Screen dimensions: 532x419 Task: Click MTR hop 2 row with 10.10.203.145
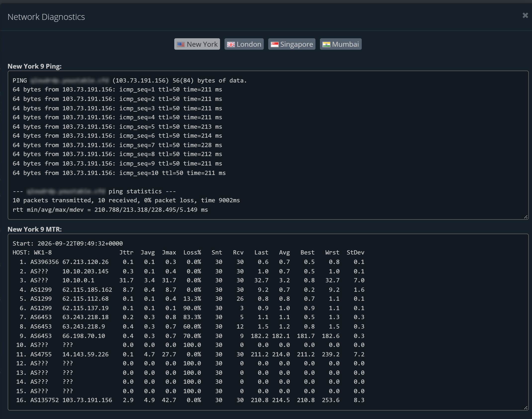coord(192,271)
